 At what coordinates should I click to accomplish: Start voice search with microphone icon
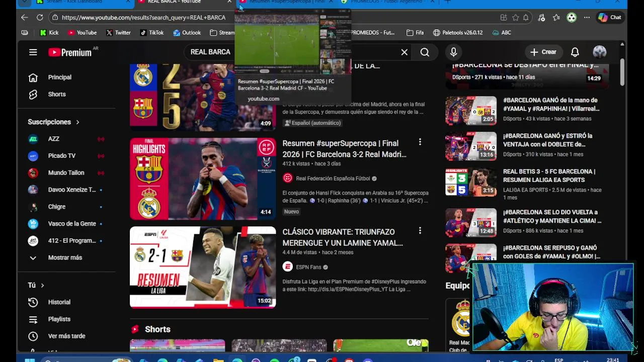pos(453,52)
